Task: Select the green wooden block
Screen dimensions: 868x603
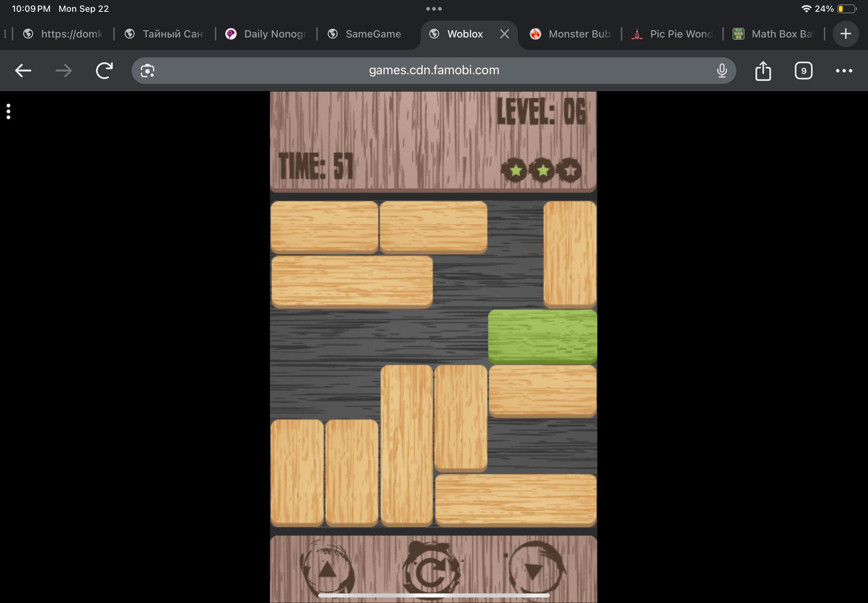Action: tap(542, 336)
